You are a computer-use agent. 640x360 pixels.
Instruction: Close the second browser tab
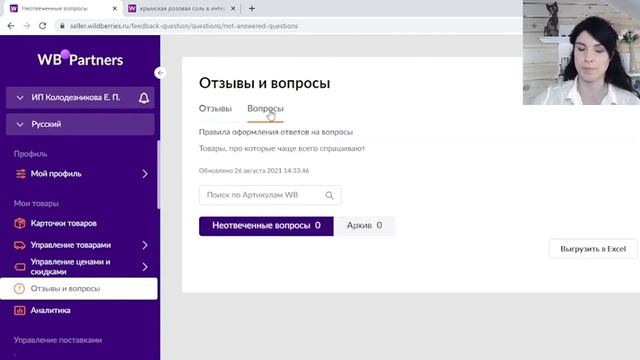(233, 8)
